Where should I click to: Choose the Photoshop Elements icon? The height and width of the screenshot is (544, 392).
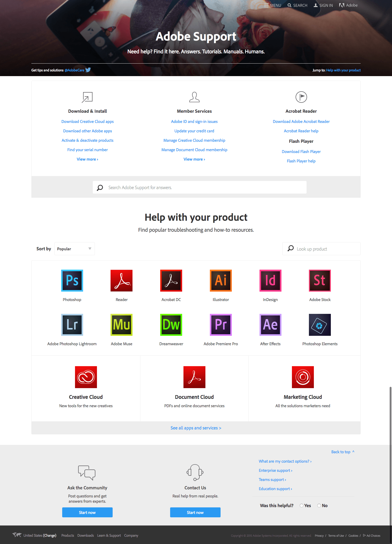320,325
